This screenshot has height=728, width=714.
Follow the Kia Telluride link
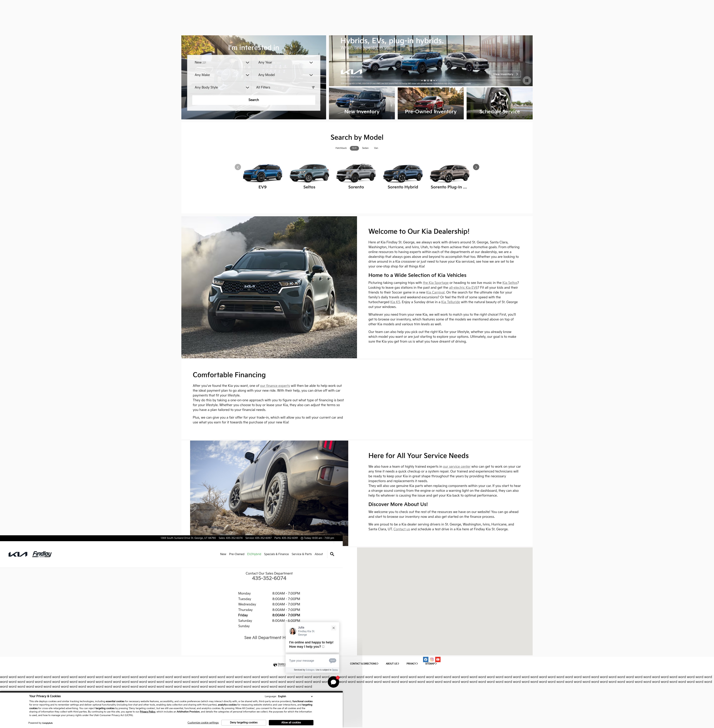(x=450, y=302)
